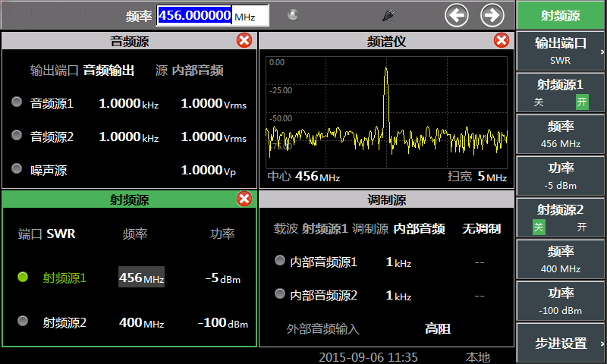The height and width of the screenshot is (364, 607).
Task: Turn on 内部音频源2 in 调制源 panel
Action: click(x=279, y=294)
